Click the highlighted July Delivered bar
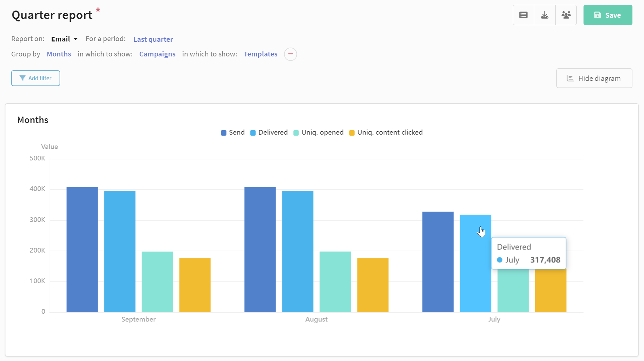 [475, 263]
